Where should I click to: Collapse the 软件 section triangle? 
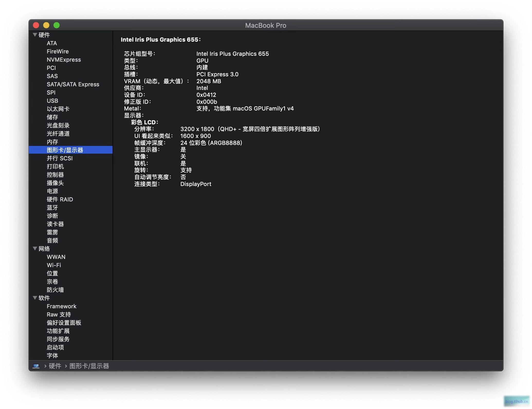35,298
